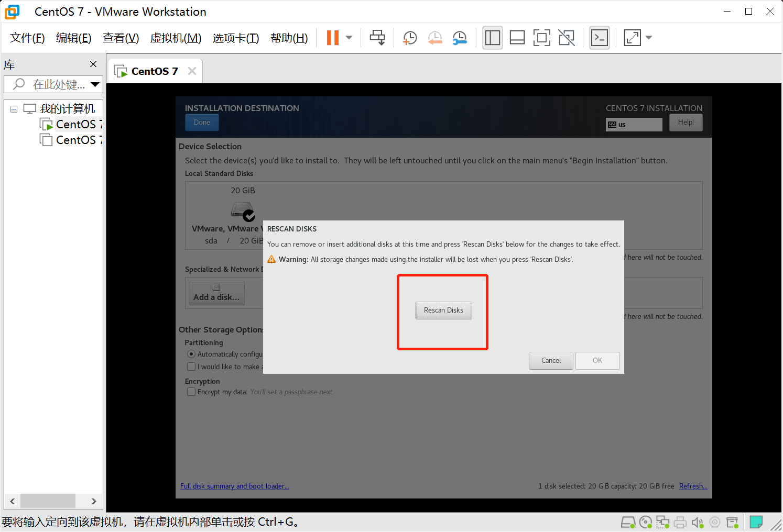The width and height of the screenshot is (783, 532).
Task: Click the printer status bar icon
Action: coord(680,522)
